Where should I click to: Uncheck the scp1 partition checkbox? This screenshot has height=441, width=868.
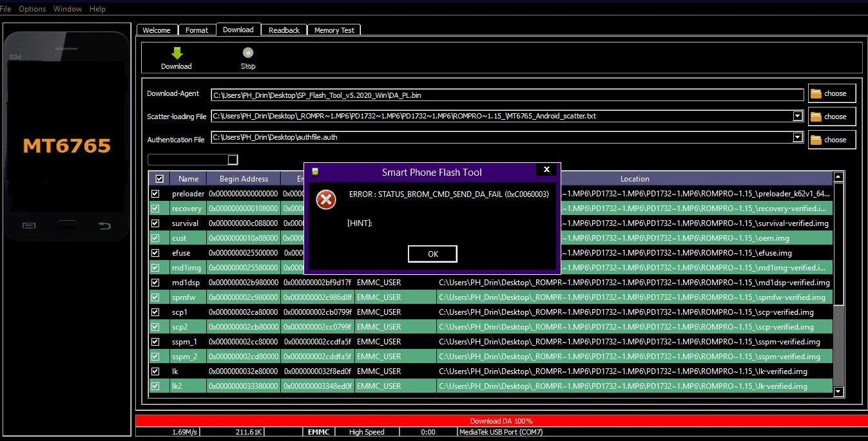click(x=155, y=312)
